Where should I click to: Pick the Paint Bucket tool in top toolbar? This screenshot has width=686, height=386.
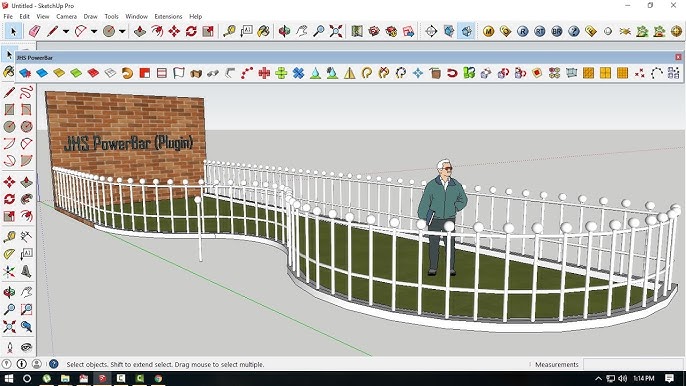pos(263,31)
